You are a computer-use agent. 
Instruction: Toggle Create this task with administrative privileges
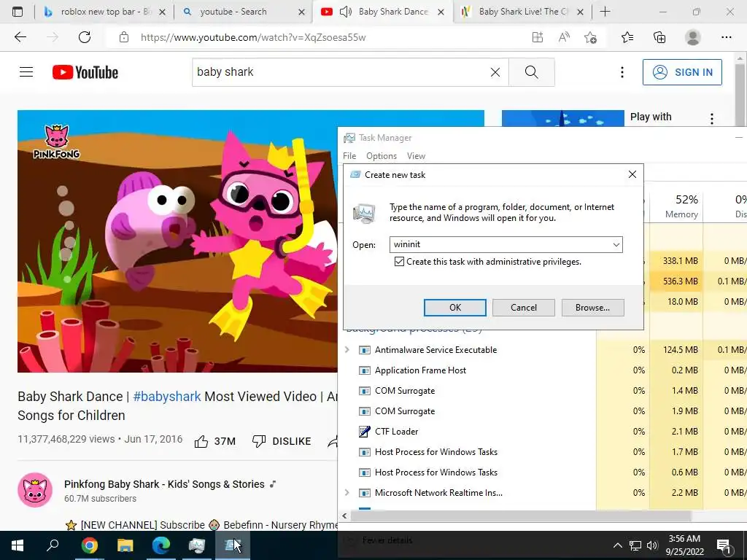pos(399,262)
